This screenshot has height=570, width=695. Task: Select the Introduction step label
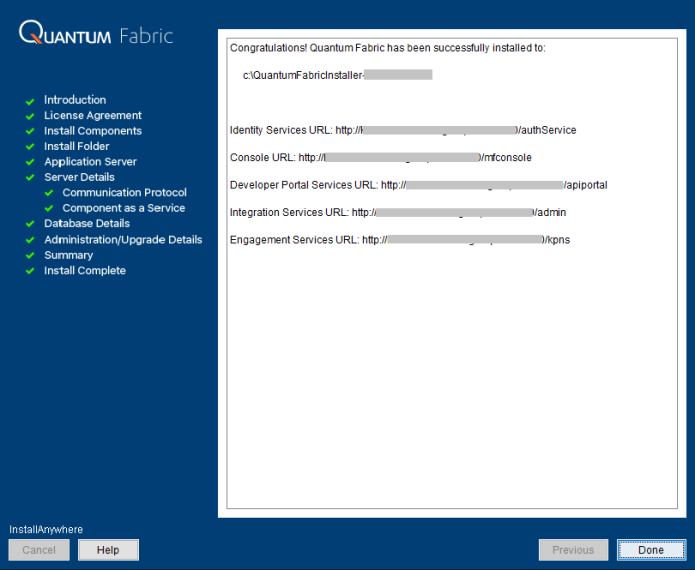75,100
